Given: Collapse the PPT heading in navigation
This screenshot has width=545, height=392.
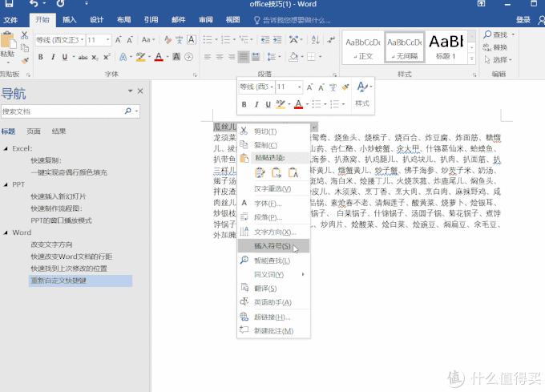Looking at the screenshot, I should [x=6, y=184].
